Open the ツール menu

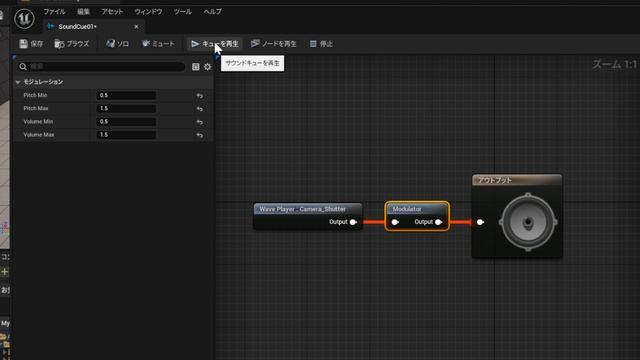[182, 11]
